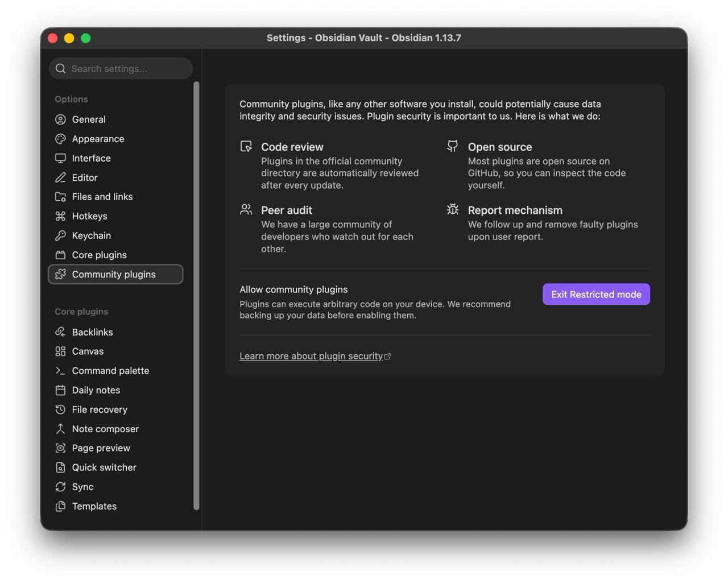Click the Interface monitor icon
Image resolution: width=728 pixels, height=584 pixels.
[x=60, y=158]
